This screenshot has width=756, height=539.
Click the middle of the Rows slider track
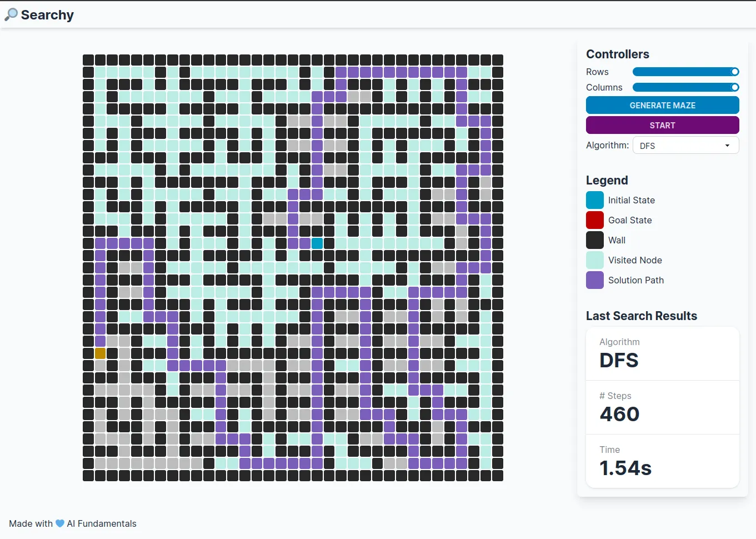click(685, 72)
